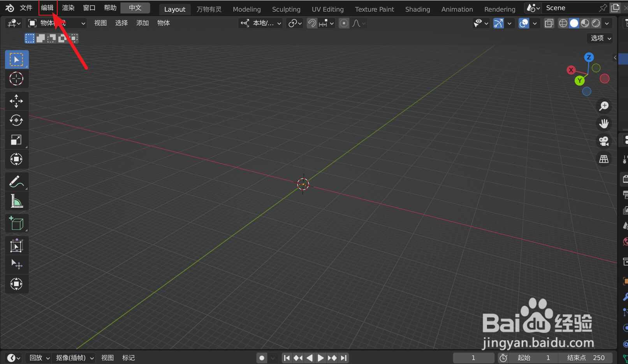Viewport: 628px width, 364px height.
Task: Toggle X-ray display mode
Action: pyautogui.click(x=549, y=23)
